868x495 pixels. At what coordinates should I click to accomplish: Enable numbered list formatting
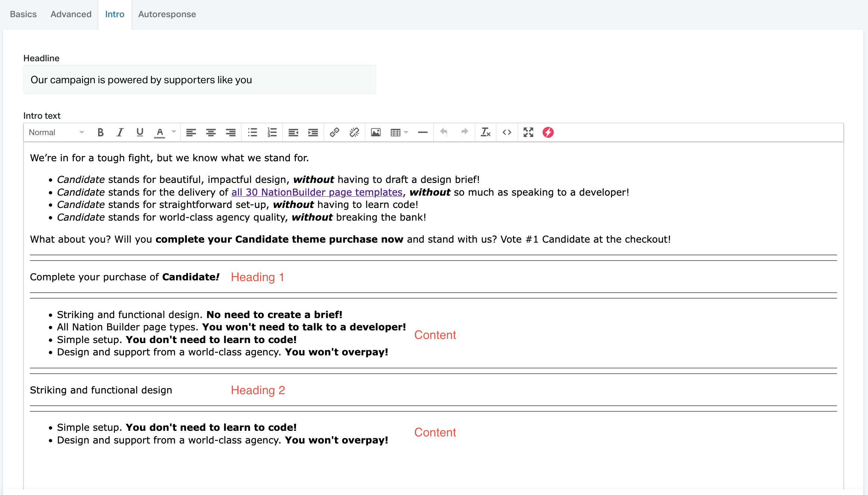[272, 132]
